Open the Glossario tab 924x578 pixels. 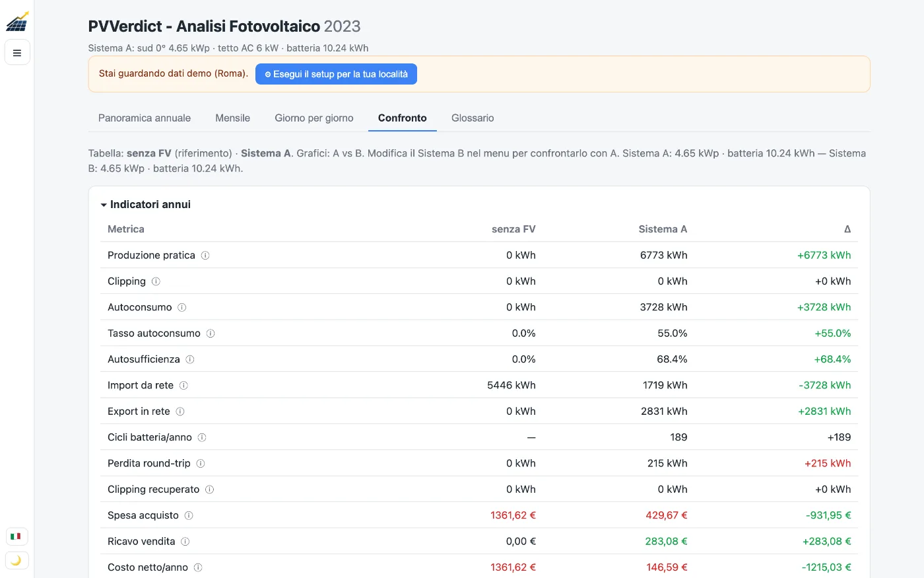[473, 118]
